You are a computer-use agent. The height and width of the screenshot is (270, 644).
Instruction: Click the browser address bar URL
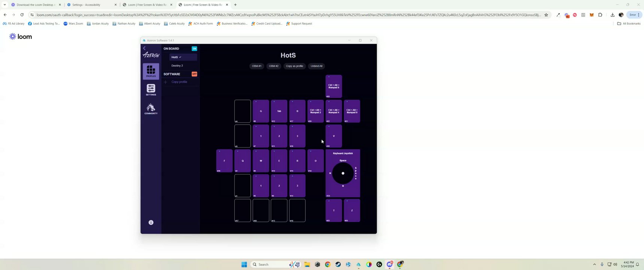289,15
